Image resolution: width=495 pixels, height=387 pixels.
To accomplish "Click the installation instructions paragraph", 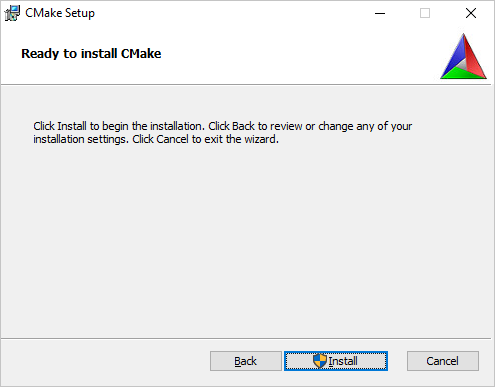I will [x=222, y=133].
